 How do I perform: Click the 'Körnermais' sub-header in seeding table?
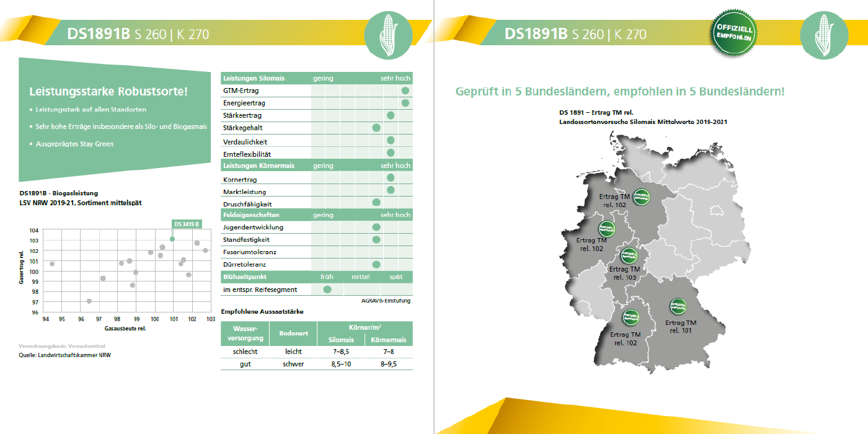click(x=389, y=340)
